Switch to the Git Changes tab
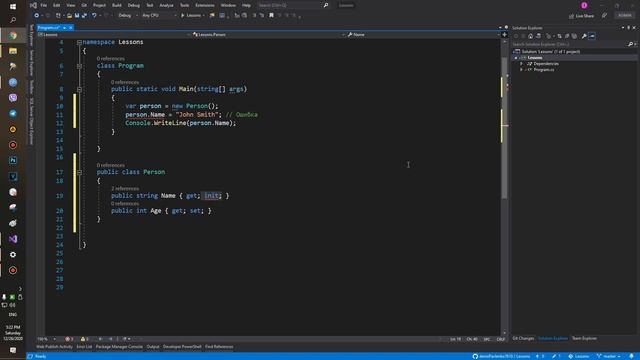This screenshot has height=360, width=640. click(523, 338)
